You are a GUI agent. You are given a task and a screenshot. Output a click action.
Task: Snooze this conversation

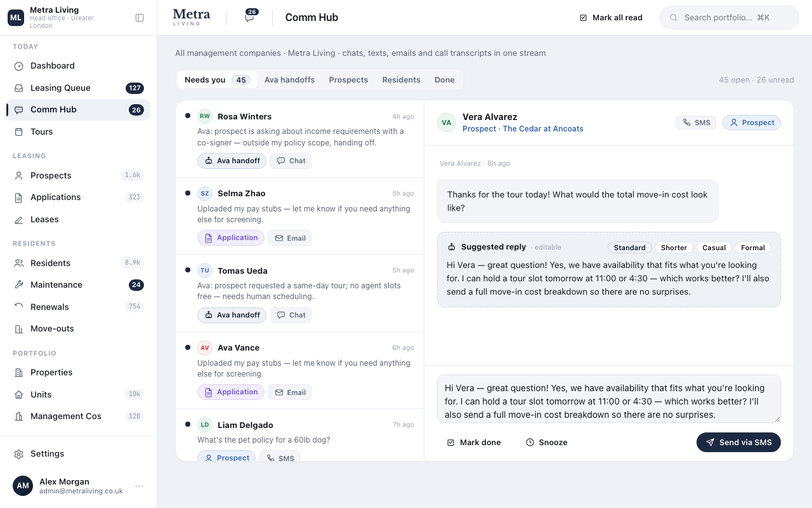547,443
